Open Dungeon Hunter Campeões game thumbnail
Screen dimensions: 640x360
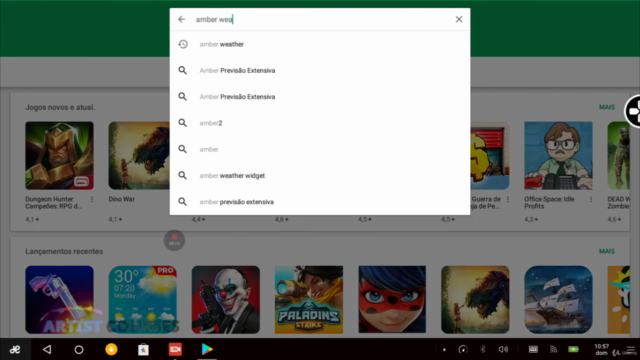(x=59, y=156)
